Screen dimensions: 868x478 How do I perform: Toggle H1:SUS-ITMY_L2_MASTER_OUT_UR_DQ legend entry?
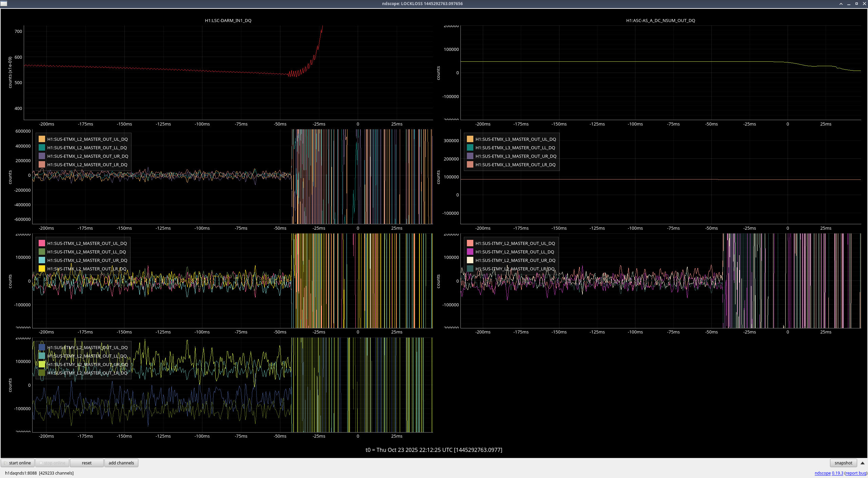coord(515,260)
